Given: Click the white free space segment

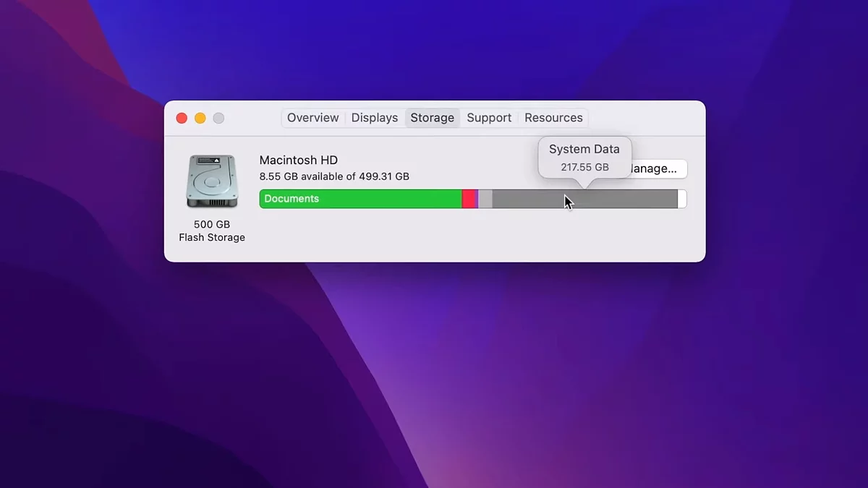Looking at the screenshot, I should (x=681, y=199).
